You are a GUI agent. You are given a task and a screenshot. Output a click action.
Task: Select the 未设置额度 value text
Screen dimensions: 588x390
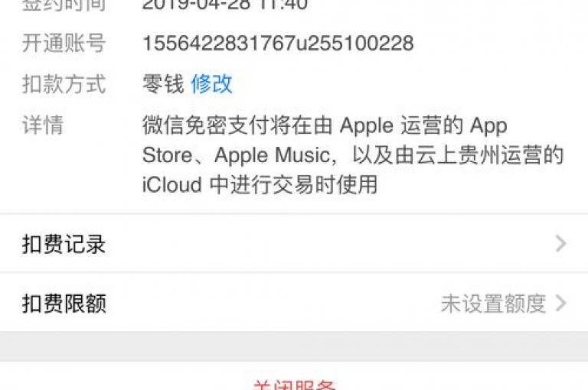pos(494,303)
